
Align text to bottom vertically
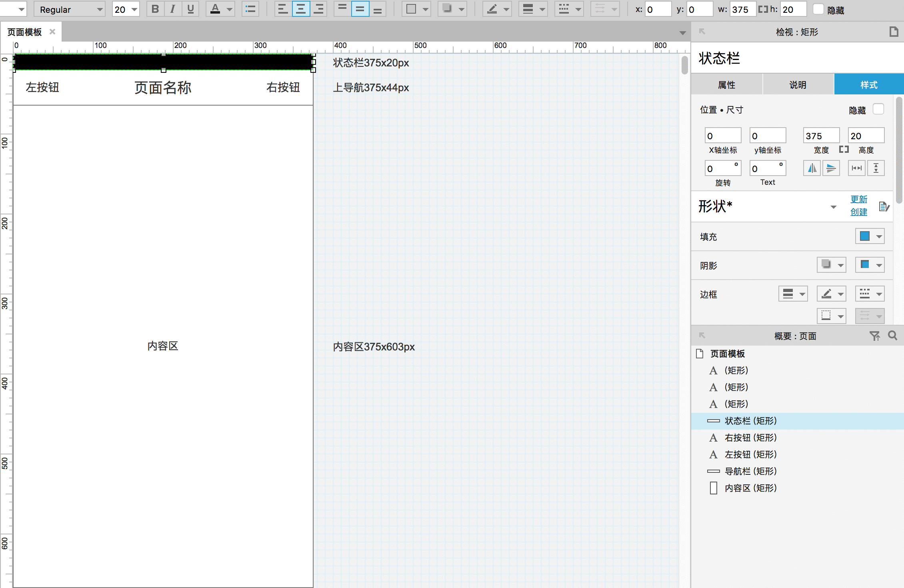pyautogui.click(x=378, y=9)
